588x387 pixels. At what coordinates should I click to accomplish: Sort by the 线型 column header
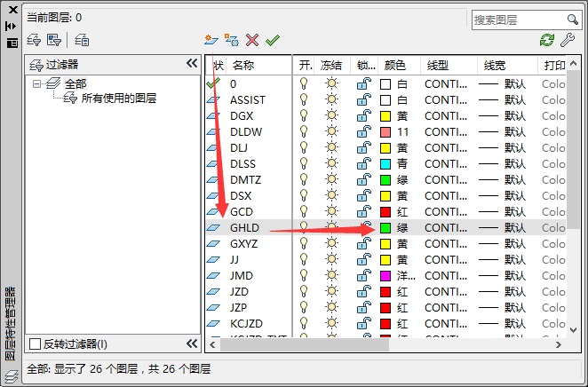438,66
